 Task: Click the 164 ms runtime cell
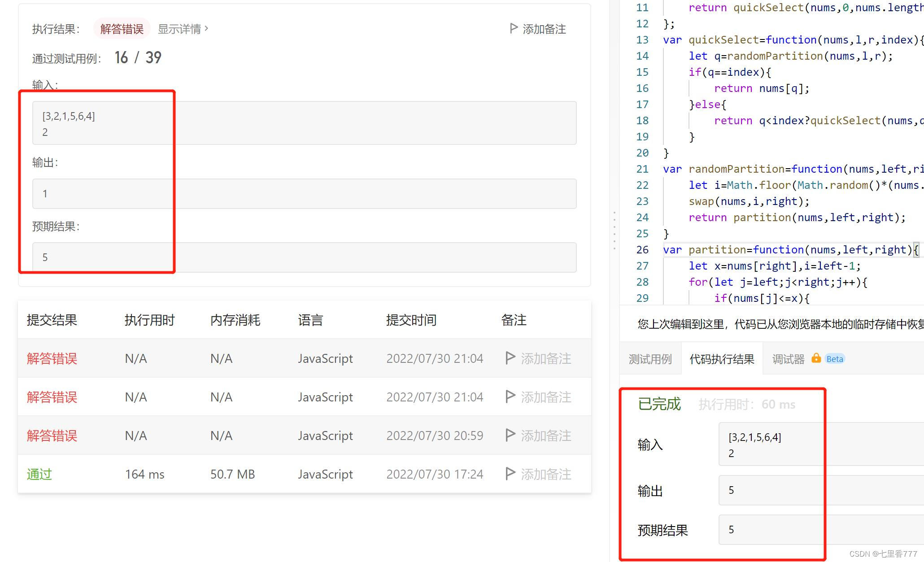pos(144,474)
